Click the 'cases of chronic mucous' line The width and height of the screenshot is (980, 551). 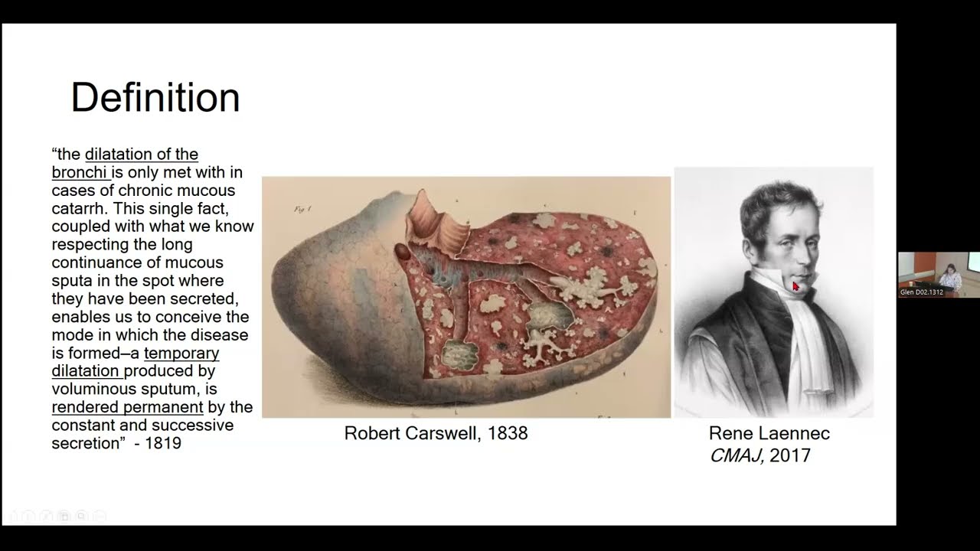tap(143, 190)
